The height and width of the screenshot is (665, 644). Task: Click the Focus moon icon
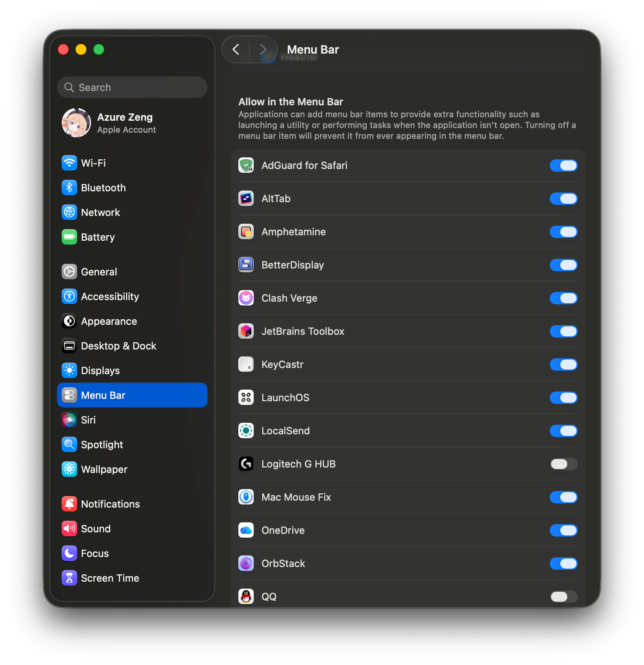69,554
